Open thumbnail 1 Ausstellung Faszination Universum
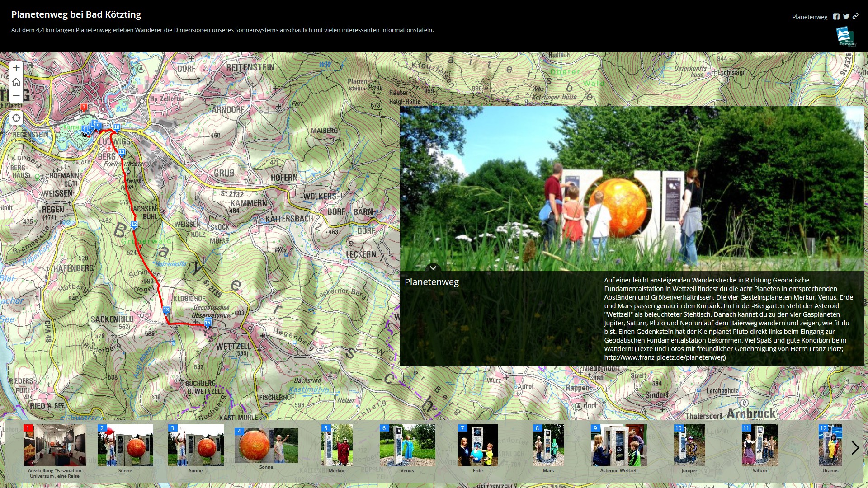The image size is (868, 488). [55, 445]
